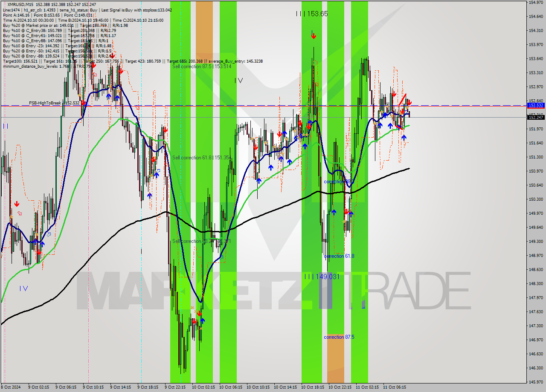The image size is (546, 392).
Task: Click the 145.970 price axis label
Action: click(x=536, y=382)
